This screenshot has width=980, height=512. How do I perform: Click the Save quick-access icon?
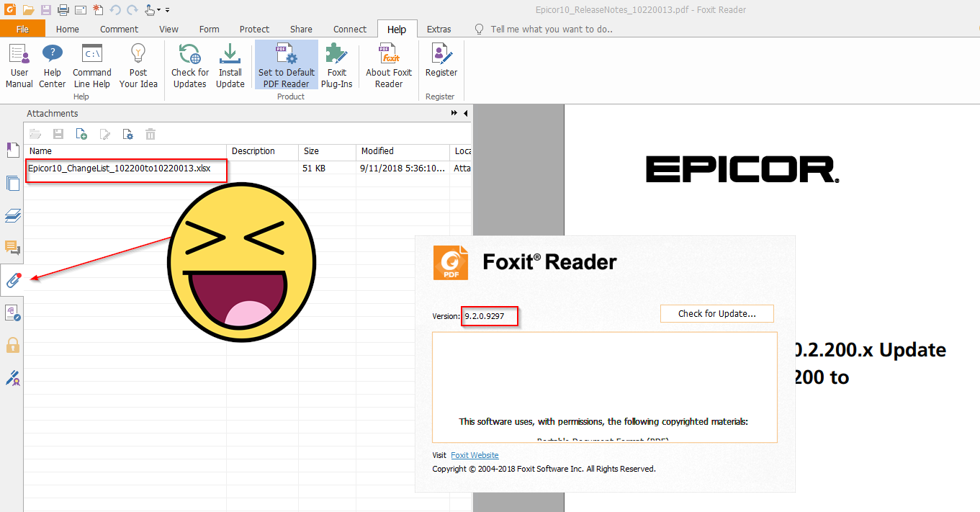point(46,10)
